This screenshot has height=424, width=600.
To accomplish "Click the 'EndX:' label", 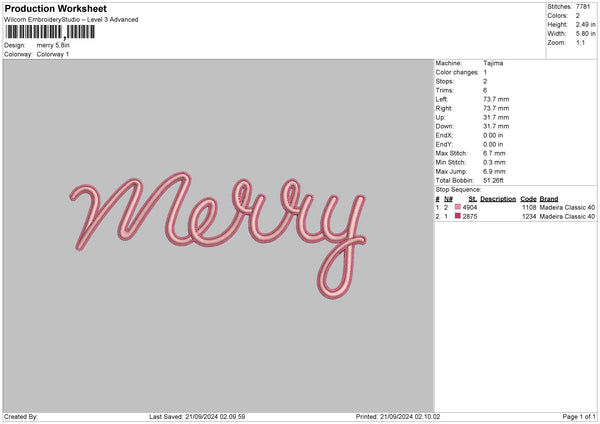I will (x=444, y=135).
